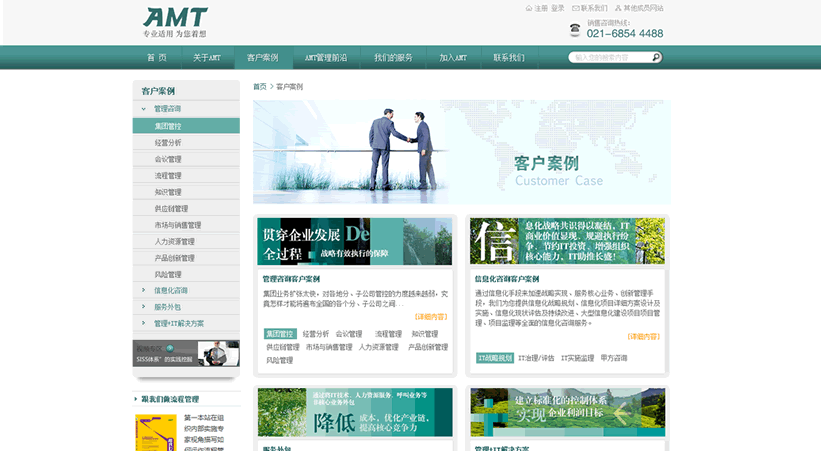Viewport: 821px width, 451px height.
Task: Click 详细内容 link under 管理咨询客户案例
Action: pyautogui.click(x=431, y=316)
